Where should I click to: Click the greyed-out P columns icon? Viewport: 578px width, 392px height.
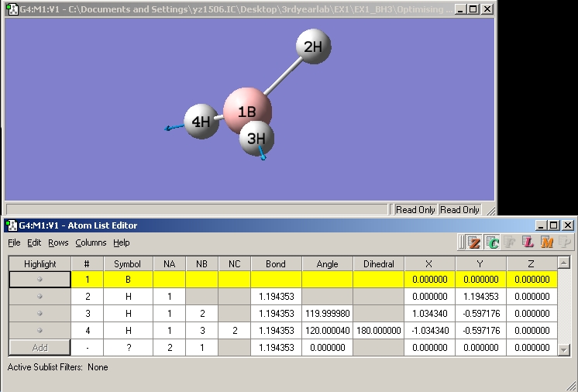(x=564, y=242)
